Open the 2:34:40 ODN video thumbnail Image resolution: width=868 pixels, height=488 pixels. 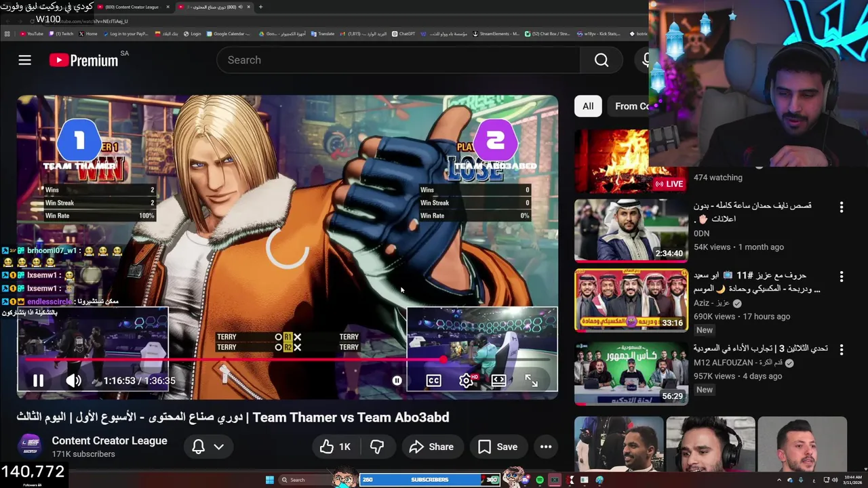[x=631, y=230]
